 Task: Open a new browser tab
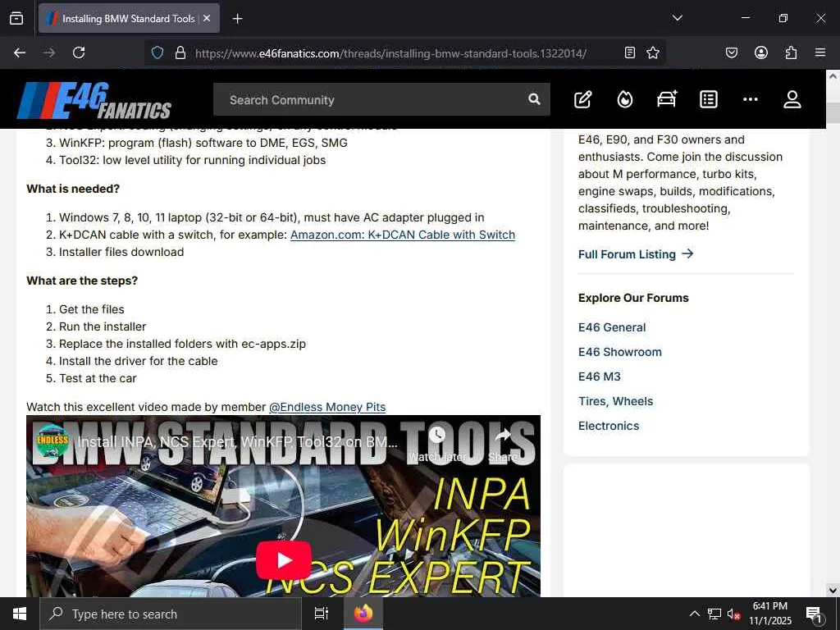click(237, 19)
